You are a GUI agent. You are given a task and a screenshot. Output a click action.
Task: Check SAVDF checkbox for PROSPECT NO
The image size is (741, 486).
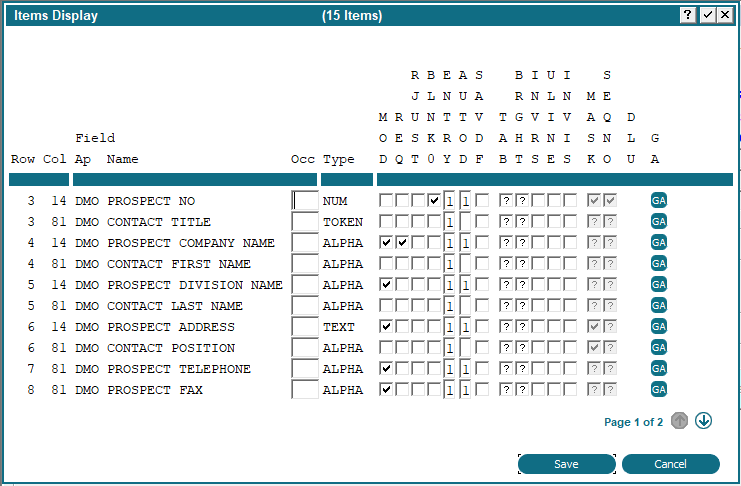(482, 200)
